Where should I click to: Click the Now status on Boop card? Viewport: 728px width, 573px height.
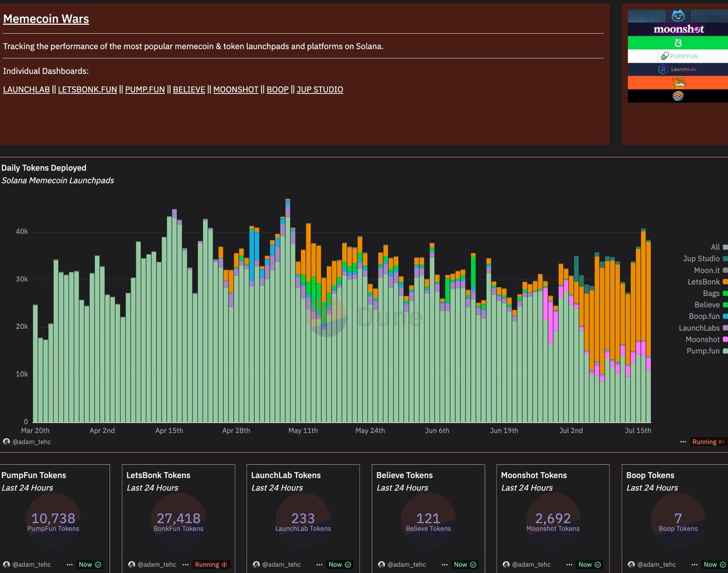coord(715,565)
